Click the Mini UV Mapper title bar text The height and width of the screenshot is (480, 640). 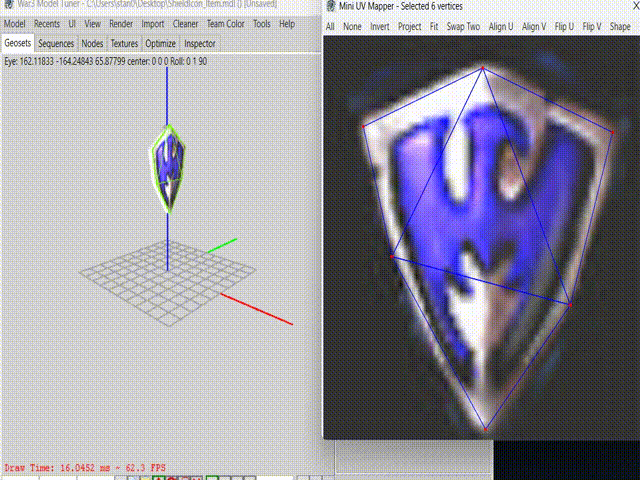click(401, 6)
